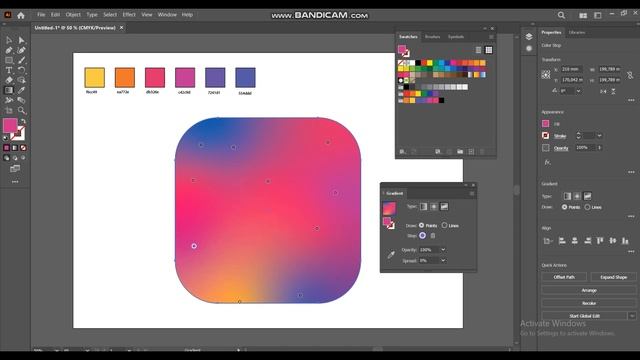This screenshot has width=640, height=360.
Task: Open Spread dropdown in Gradient panel
Action: (x=443, y=260)
